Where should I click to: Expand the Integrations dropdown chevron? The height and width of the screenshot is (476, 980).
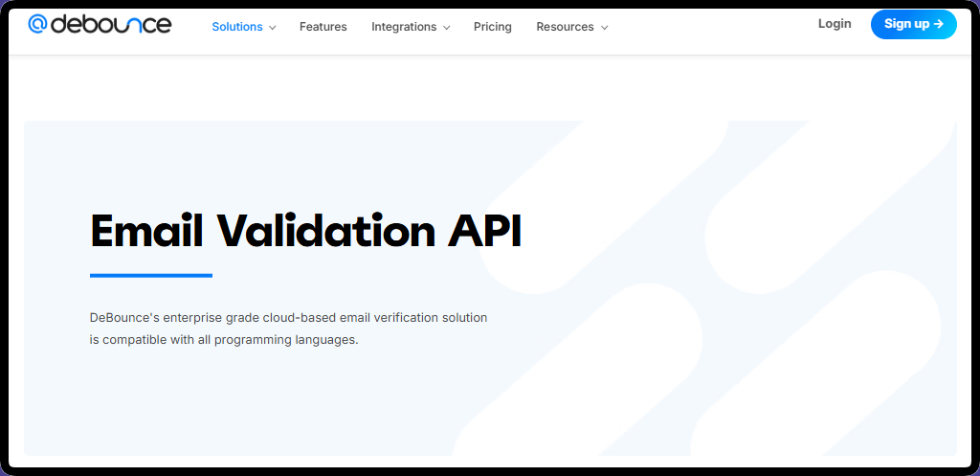pos(446,28)
